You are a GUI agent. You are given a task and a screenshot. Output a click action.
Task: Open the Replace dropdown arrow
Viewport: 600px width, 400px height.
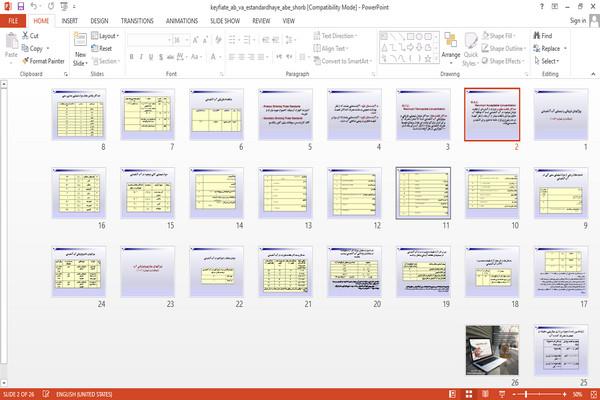[x=565, y=49]
